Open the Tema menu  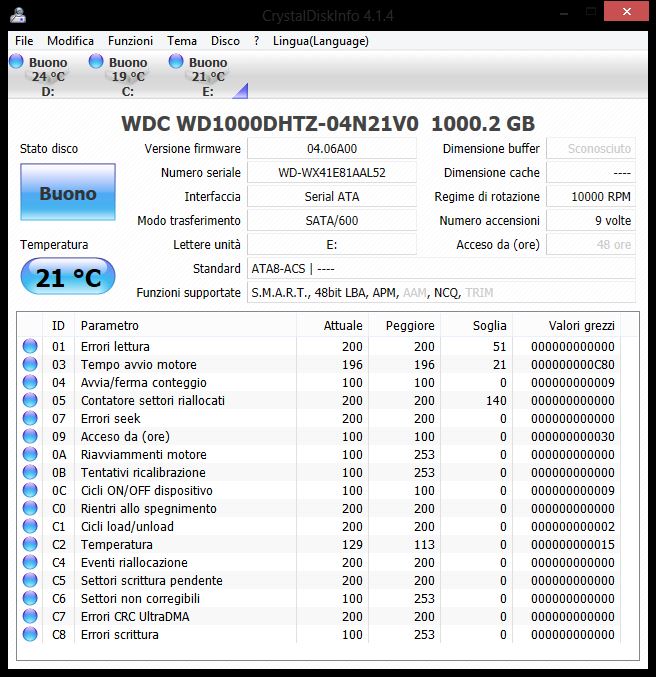[182, 41]
